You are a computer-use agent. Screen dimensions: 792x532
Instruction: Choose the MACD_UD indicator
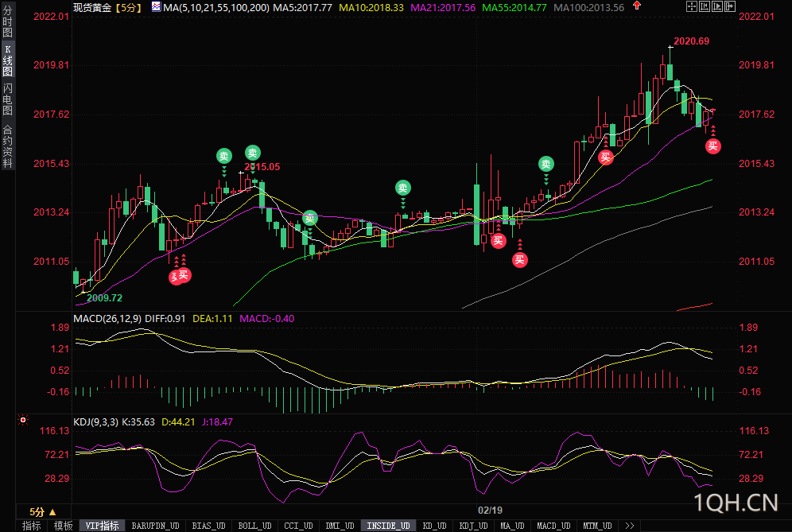click(553, 526)
